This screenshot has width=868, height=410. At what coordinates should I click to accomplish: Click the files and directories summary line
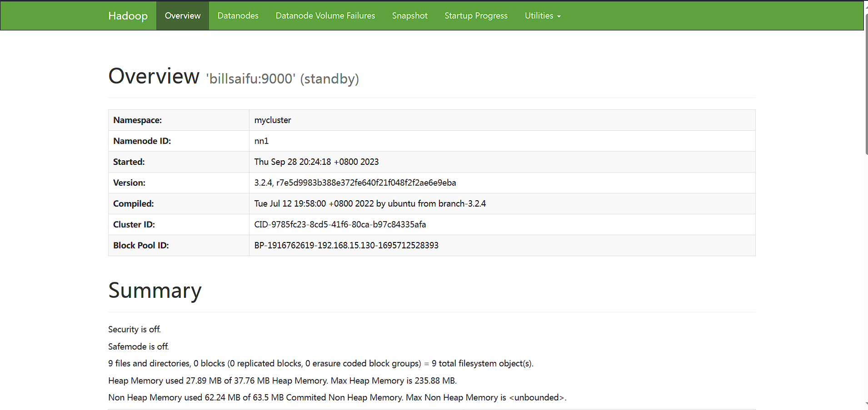(x=321, y=364)
